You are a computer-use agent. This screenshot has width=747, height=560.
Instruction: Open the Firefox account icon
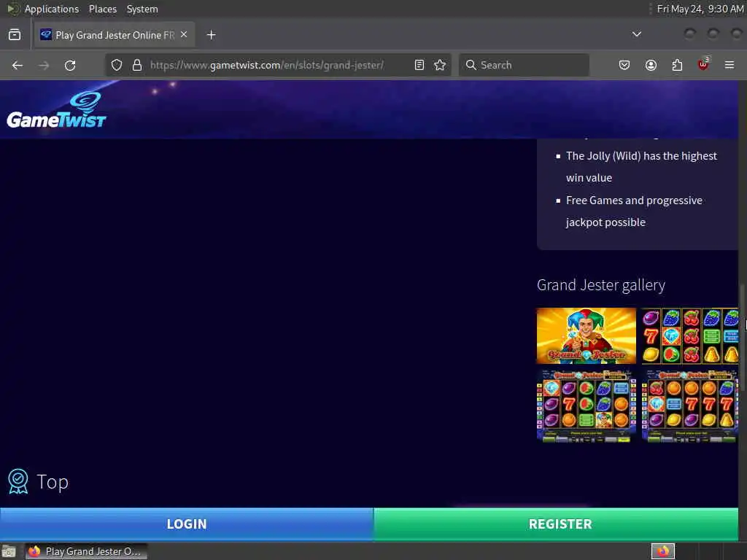point(651,65)
